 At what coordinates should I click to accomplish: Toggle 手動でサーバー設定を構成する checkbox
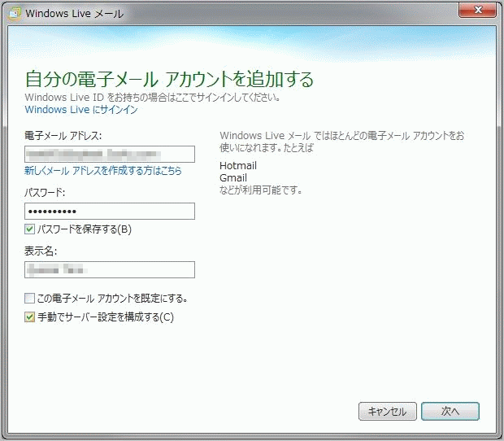(30, 317)
